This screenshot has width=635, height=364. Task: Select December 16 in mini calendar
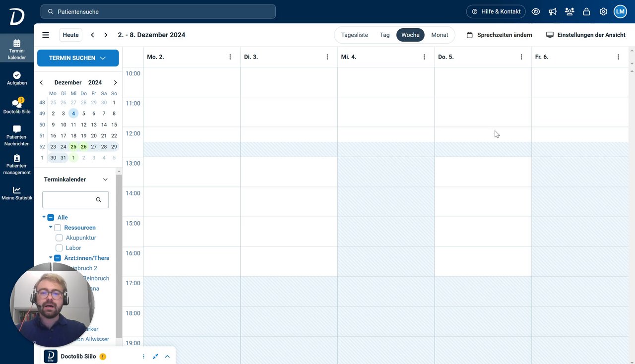[x=53, y=136]
